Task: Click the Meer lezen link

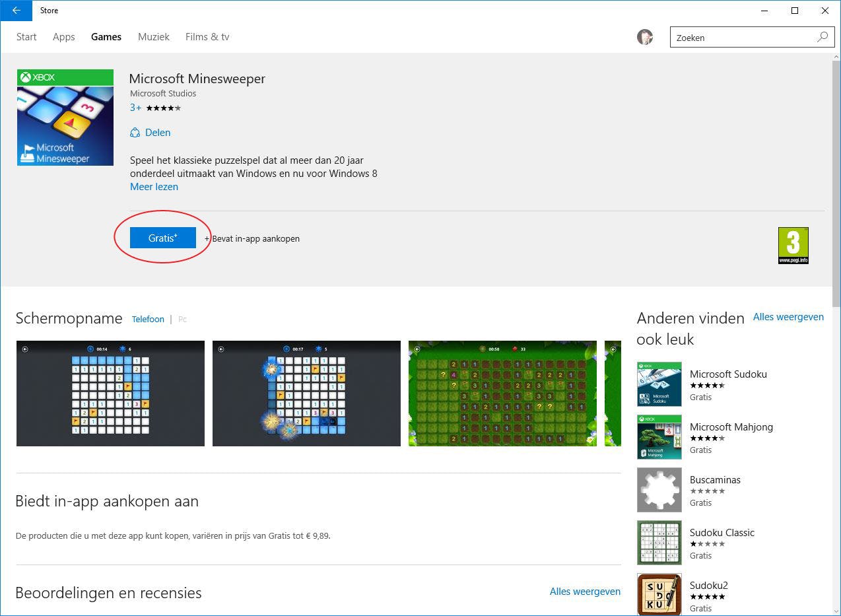Action: pyautogui.click(x=154, y=187)
